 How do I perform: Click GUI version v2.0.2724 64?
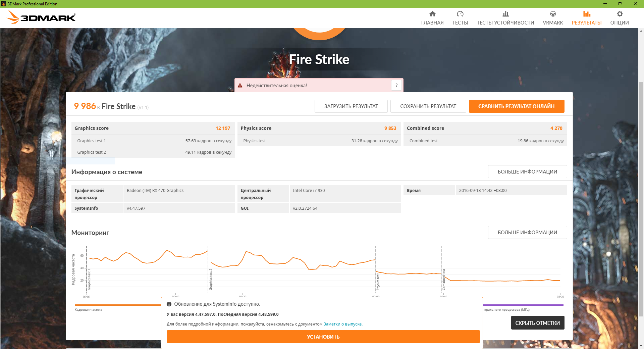305,208
